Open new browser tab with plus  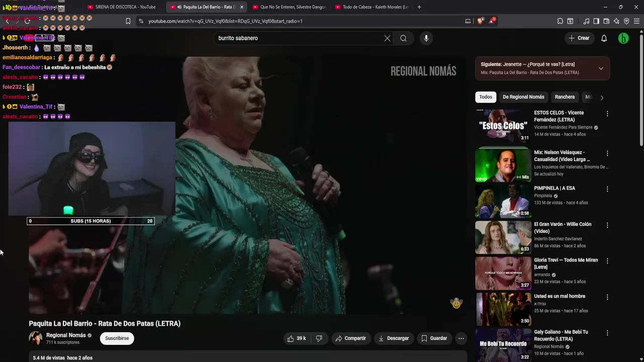[419, 7]
